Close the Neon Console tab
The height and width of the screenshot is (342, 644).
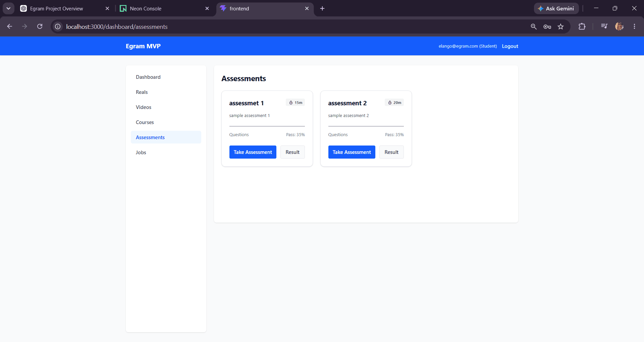coord(207,8)
